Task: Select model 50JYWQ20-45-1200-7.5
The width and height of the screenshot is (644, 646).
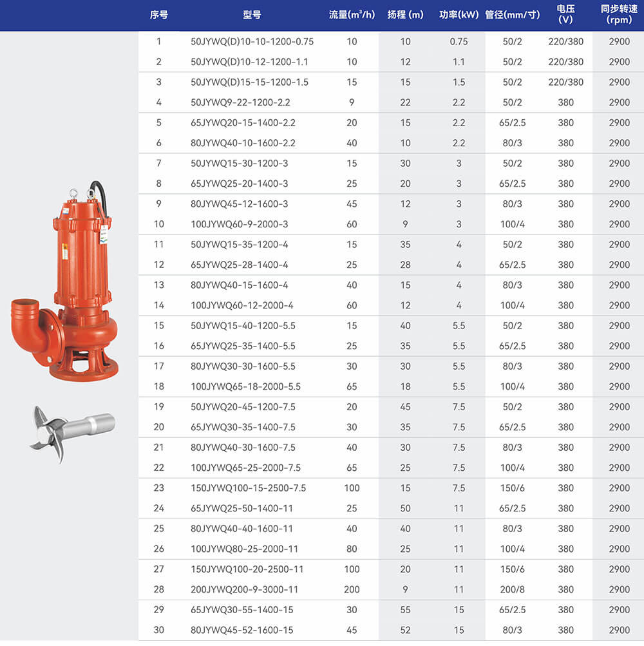Action: point(243,406)
